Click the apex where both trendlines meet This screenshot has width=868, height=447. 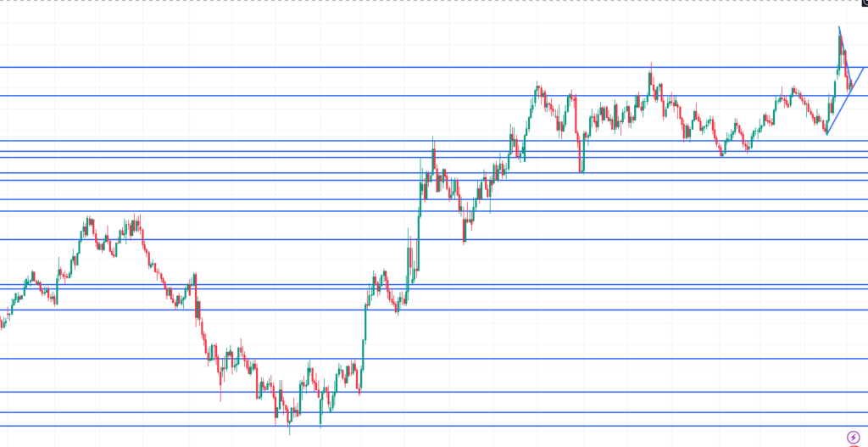(x=853, y=87)
